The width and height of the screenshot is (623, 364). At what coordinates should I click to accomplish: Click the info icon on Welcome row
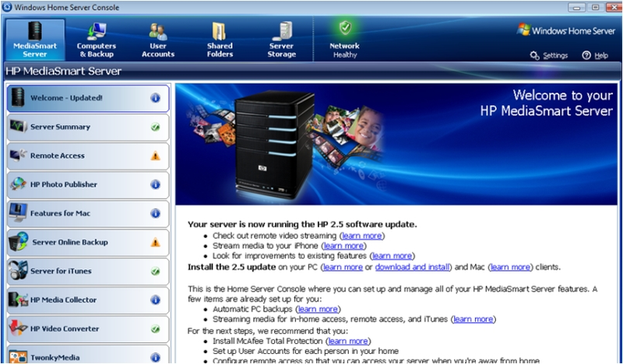(x=155, y=98)
